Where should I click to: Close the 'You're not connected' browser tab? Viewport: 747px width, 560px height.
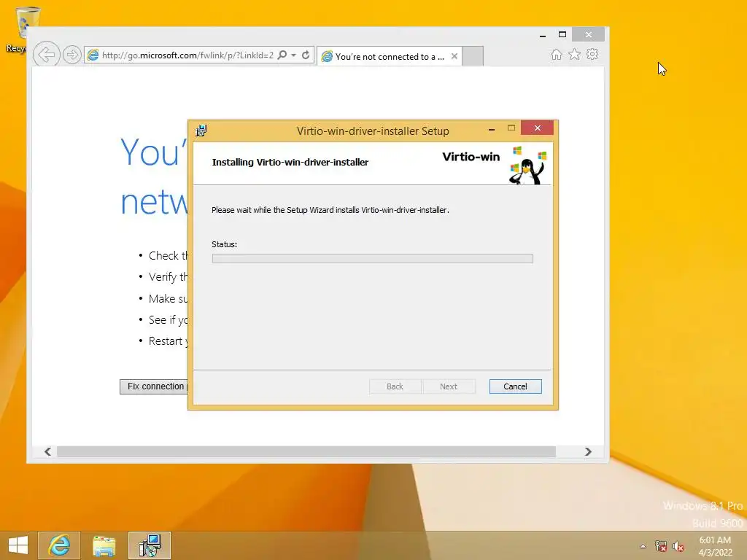[x=454, y=56]
